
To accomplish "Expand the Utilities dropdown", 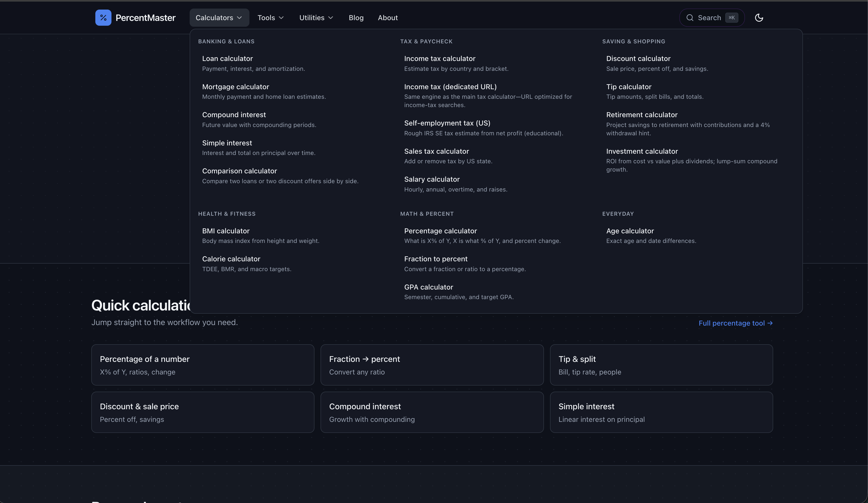I will point(316,18).
